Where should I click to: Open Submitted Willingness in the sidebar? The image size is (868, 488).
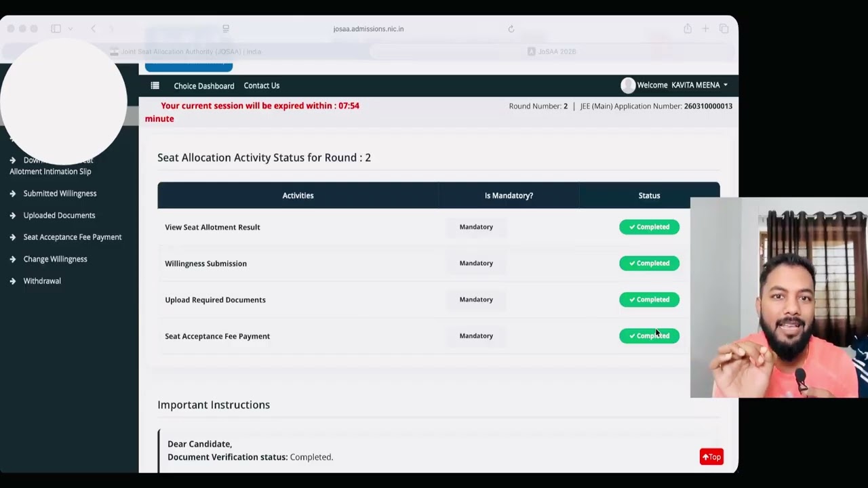[x=60, y=193]
